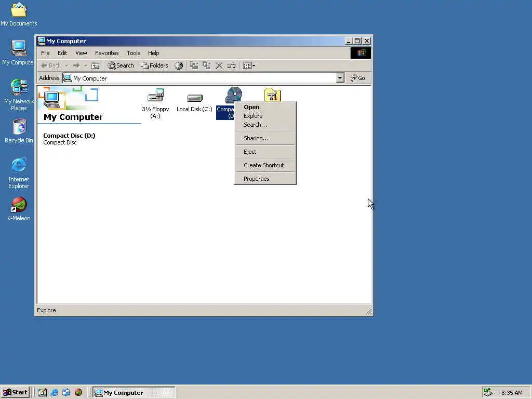Toggle the Folders pane button
The image size is (532, 399).
tap(155, 65)
